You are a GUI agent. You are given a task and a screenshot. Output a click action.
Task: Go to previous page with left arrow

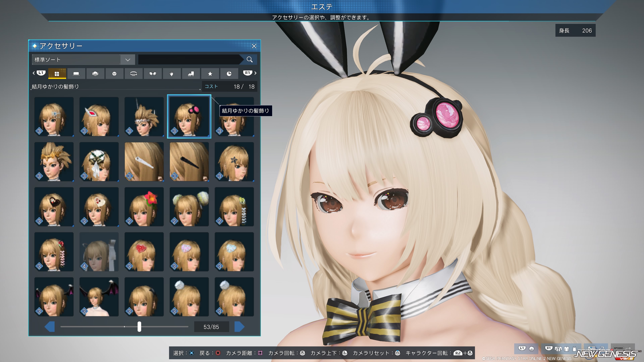(x=50, y=326)
